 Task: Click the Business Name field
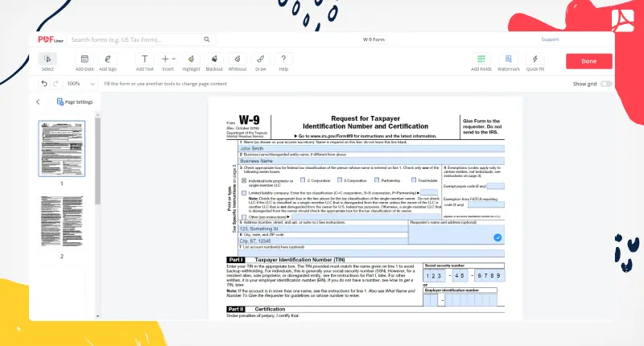pyautogui.click(x=371, y=161)
